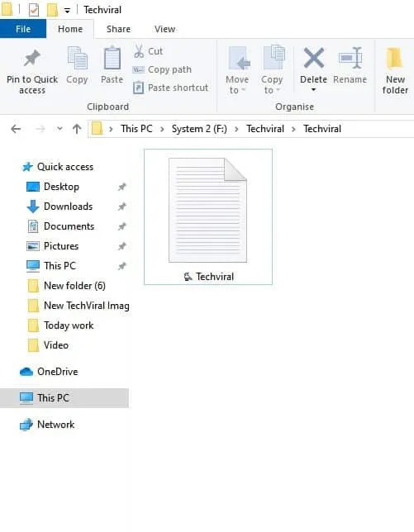Image resolution: width=414 pixels, height=532 pixels.
Task: Navigate back using the back arrow
Action: [16, 129]
